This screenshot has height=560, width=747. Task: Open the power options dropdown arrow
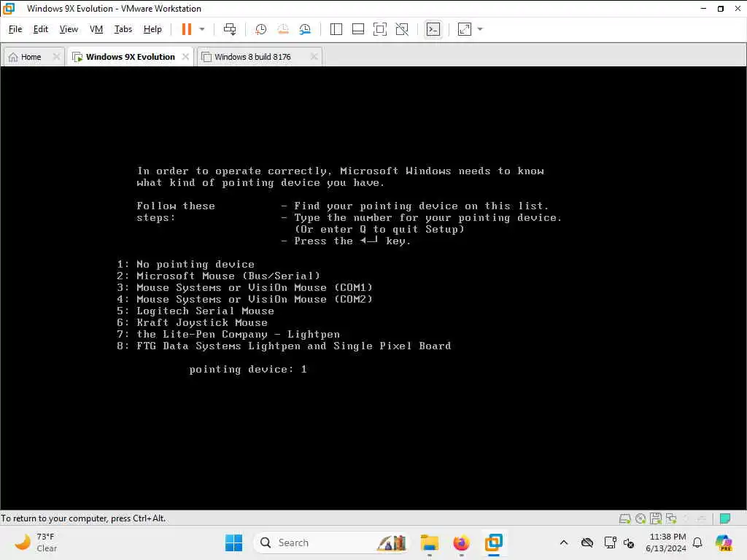202,29
